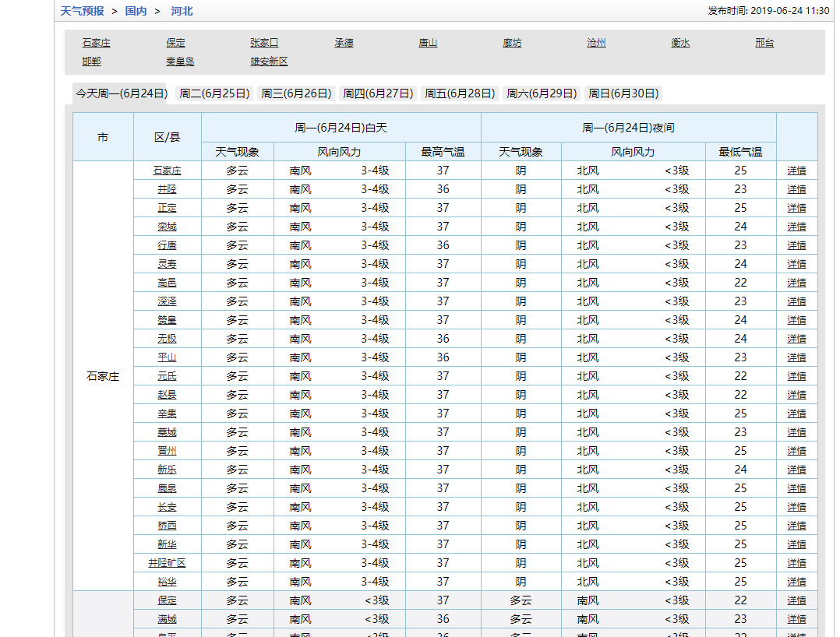840x637 pixels.
Task: Switch to 周日(6月30日) tab
Action: coord(623,93)
